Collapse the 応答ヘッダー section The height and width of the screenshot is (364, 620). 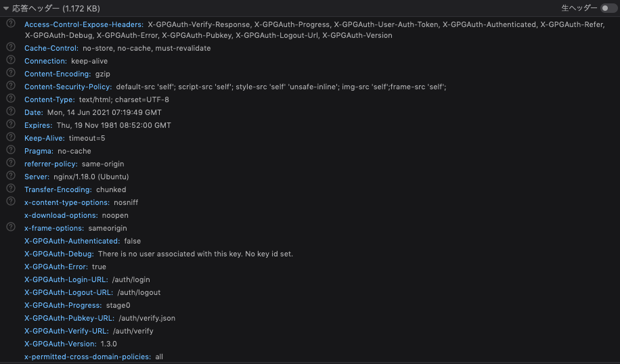point(6,8)
